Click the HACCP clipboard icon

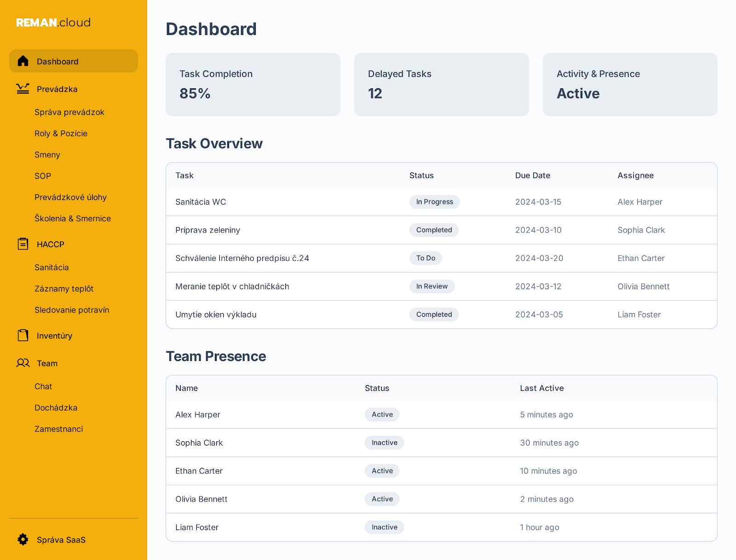23,244
